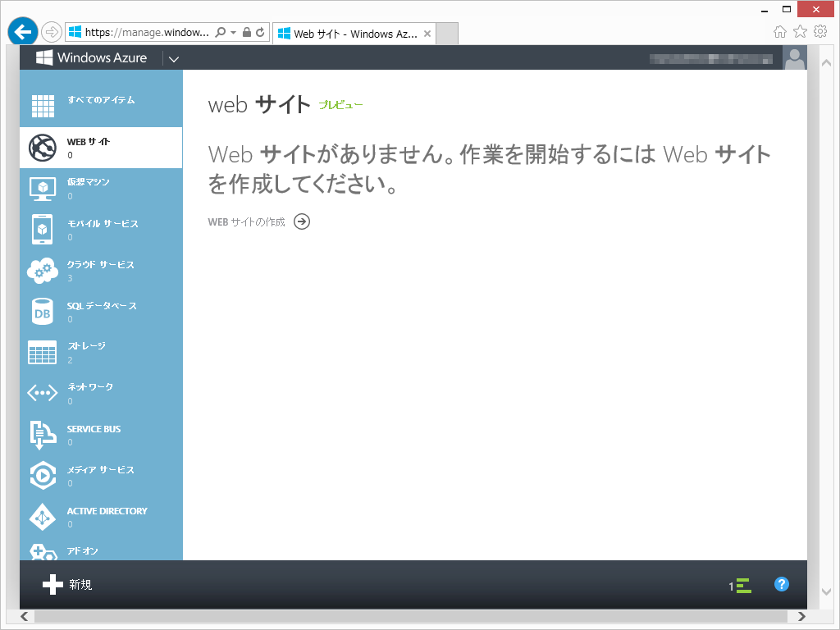Screen dimensions: 840x630
Task: Open the Networks arrows icon
Action: 43,393
